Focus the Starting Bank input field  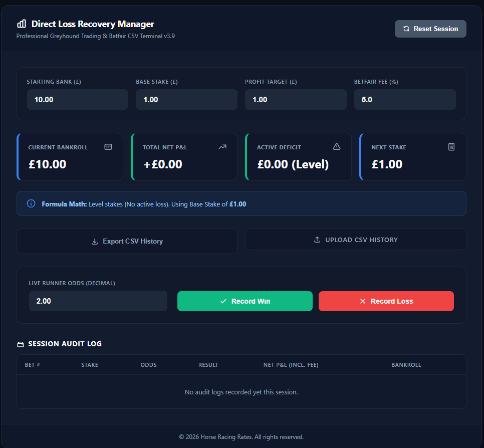click(x=78, y=99)
